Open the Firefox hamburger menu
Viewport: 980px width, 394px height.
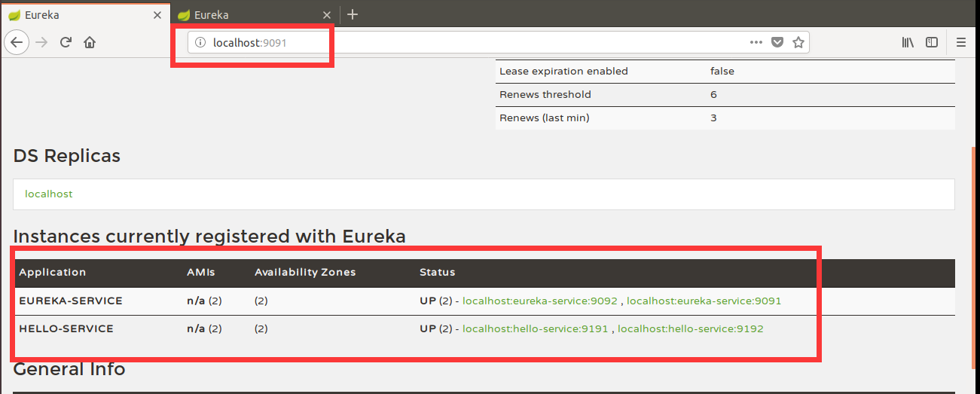tap(961, 42)
